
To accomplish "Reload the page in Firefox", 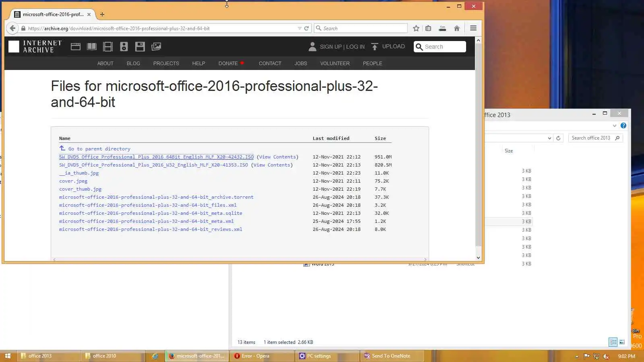I will coord(307,28).
